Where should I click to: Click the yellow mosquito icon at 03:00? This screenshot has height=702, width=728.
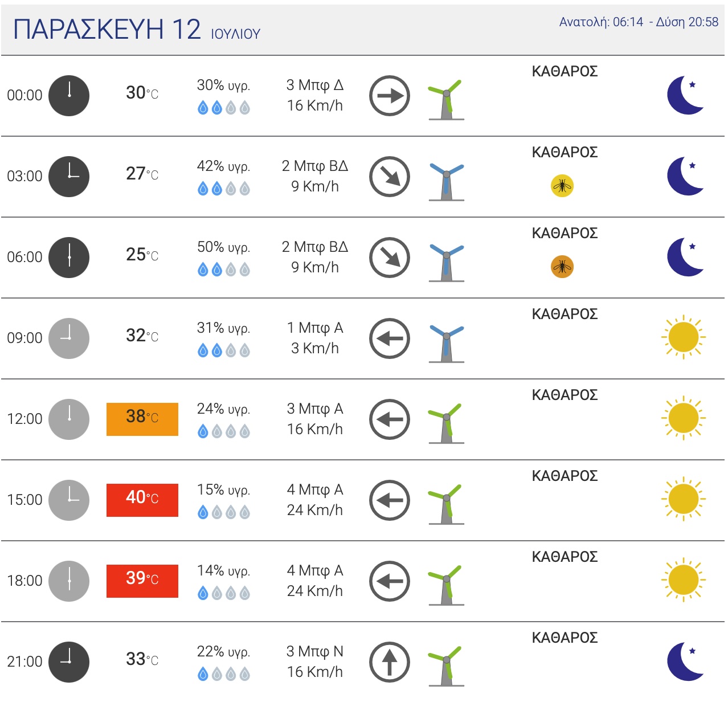562,186
